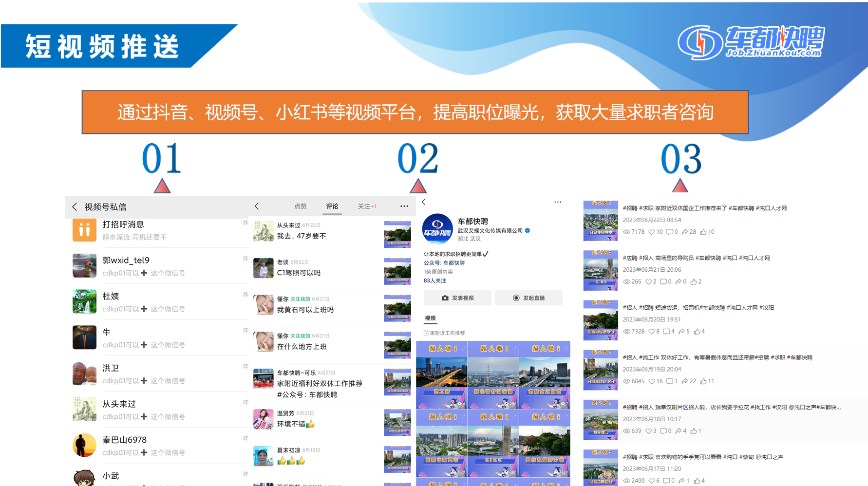The width and height of the screenshot is (868, 486).
Task: Open the 家附近工作推荐 collection
Action: tap(444, 333)
